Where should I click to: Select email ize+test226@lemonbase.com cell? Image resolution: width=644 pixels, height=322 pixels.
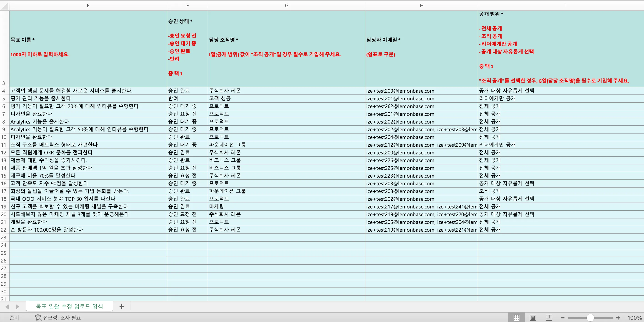[x=422, y=160]
